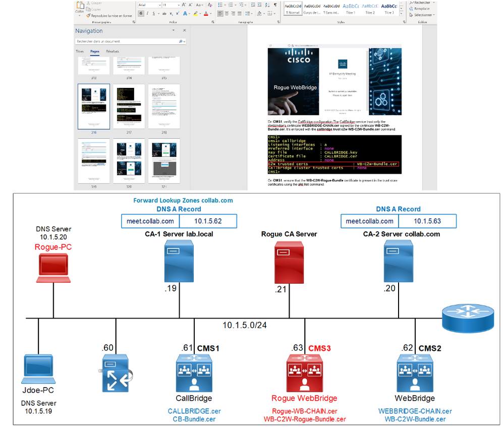The image size is (504, 427).
Task: Apply the text effects blue A
Action: click(x=185, y=14)
